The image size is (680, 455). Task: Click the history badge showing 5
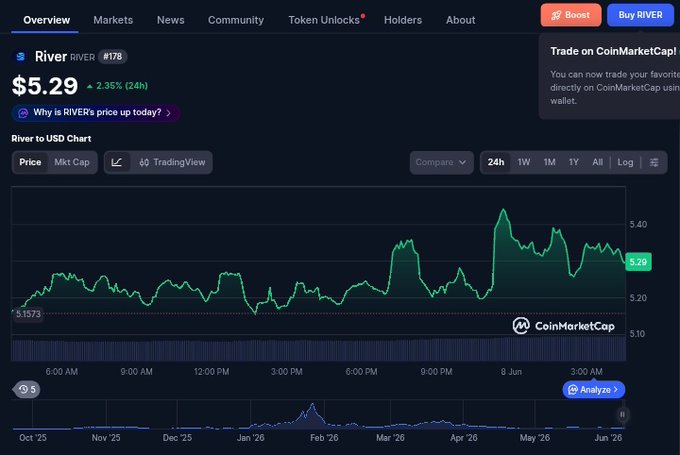tap(27, 390)
